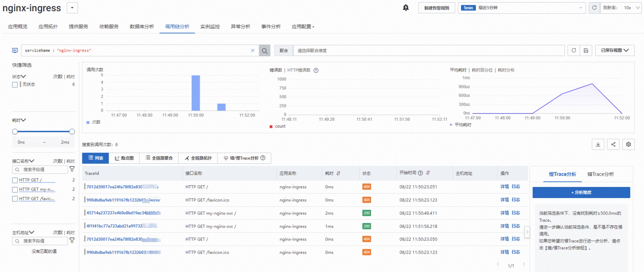The height and width of the screenshot is (272, 644).
Task: Toggle 次数 legend in call count chart
Action: coord(93,122)
